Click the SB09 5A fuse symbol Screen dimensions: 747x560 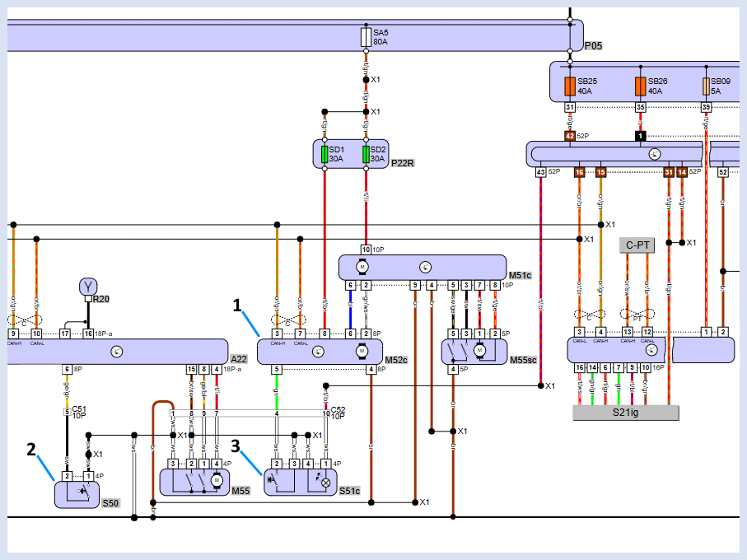point(706,86)
